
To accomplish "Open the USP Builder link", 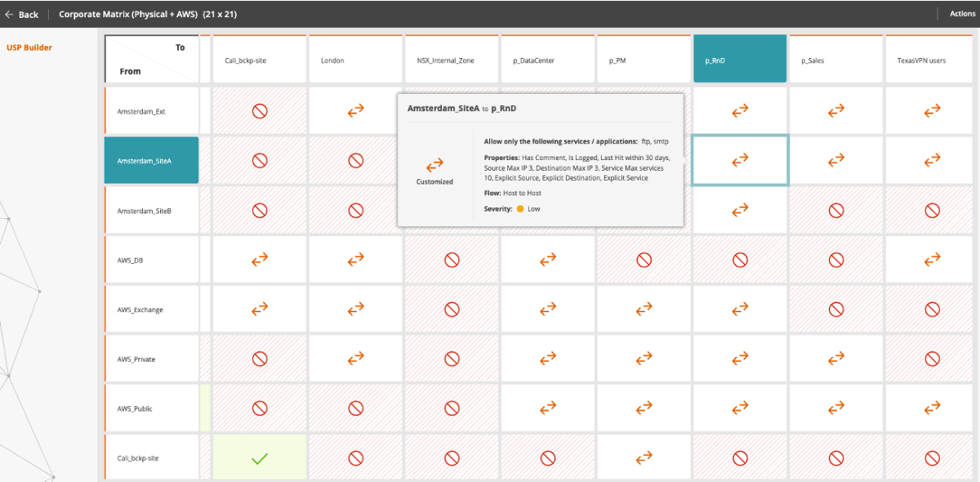I will coord(29,47).
